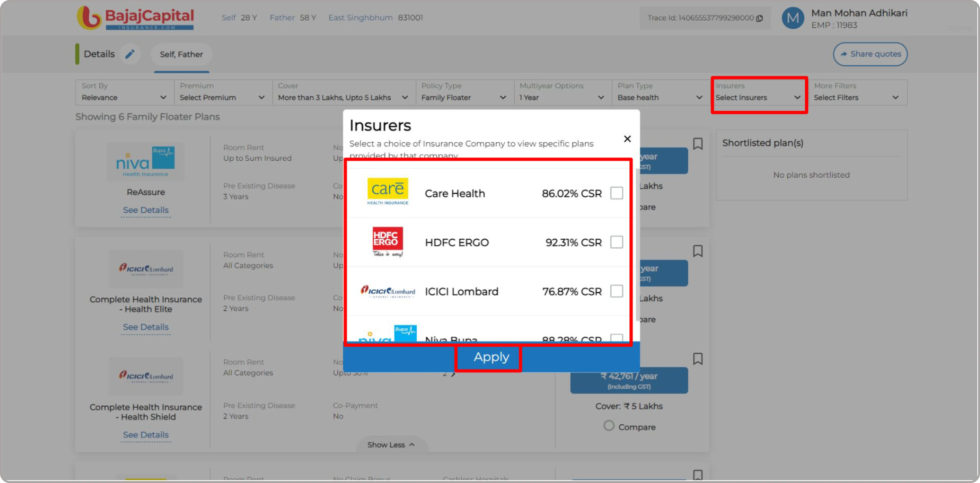
Task: Click the ₹ 42,761 / year premium button
Action: 629,380
